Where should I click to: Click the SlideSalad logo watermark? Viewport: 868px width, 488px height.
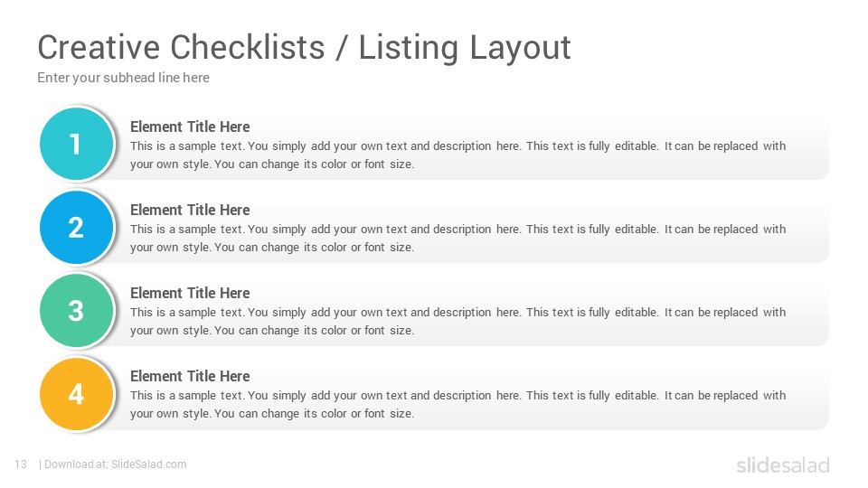tap(783, 465)
